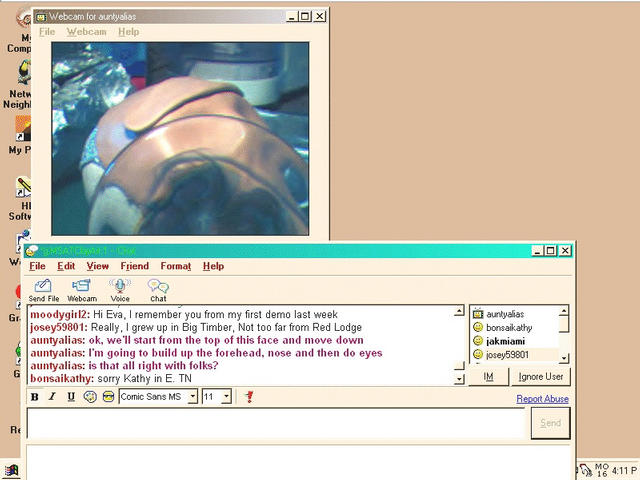Click the Ignore User button
Viewport: 640px width, 480px height.
541,376
